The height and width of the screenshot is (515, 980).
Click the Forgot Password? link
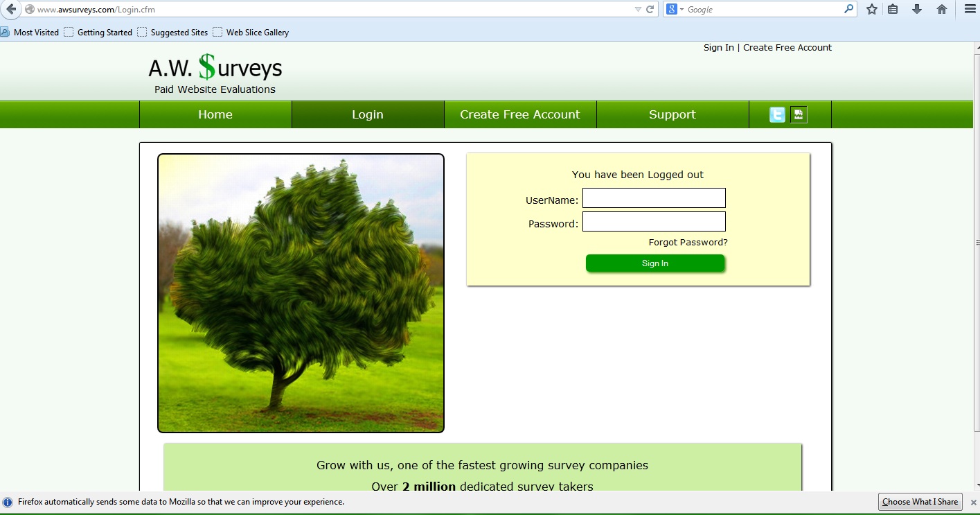(688, 242)
